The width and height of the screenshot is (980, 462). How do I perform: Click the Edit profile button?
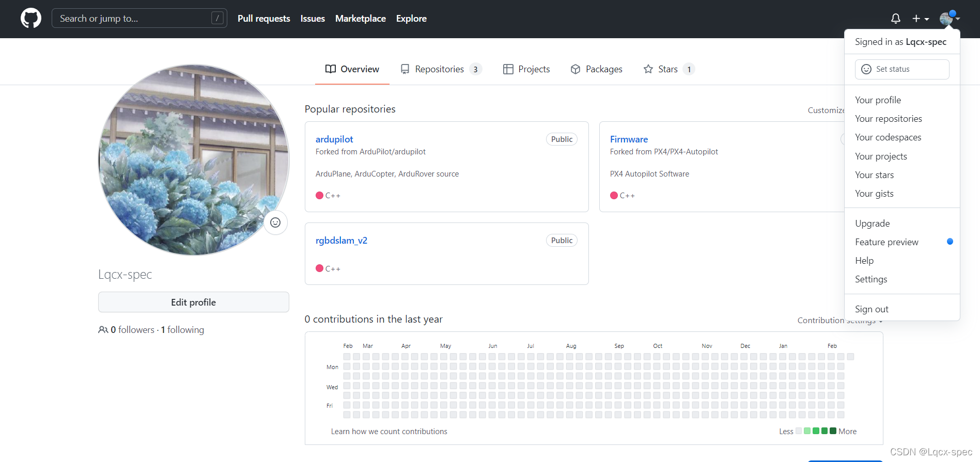click(x=194, y=302)
